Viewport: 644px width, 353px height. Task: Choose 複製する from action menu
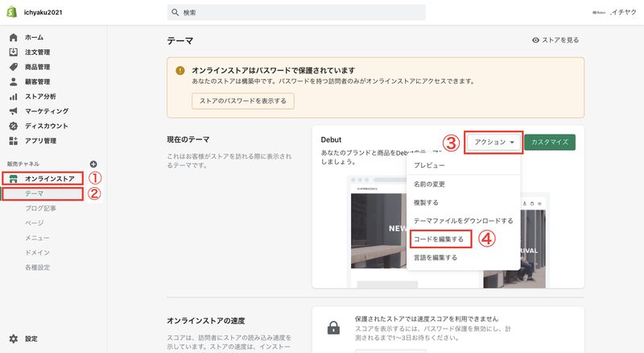426,202
